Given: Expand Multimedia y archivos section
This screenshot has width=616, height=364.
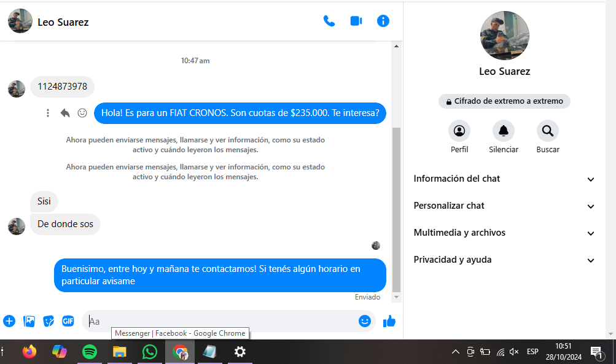Looking at the screenshot, I should (x=504, y=233).
